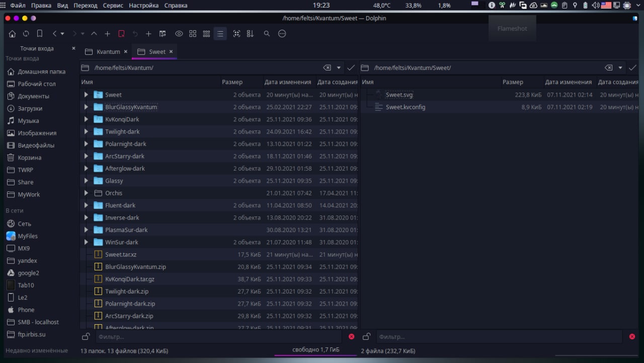Open Загрузки in places sidebar
The image size is (644, 363).
coord(30,109)
